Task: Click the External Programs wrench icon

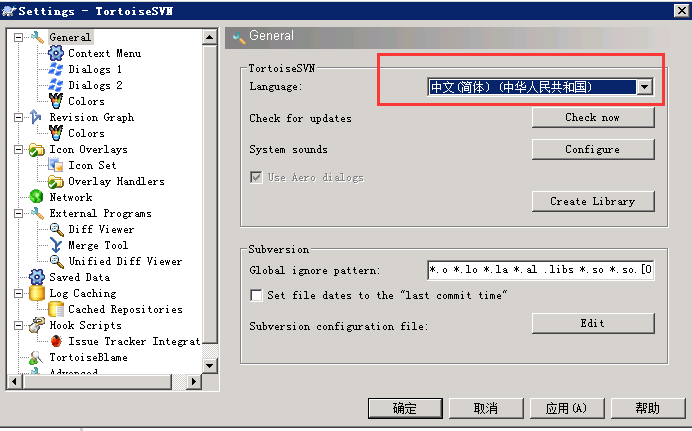Action: 38,214
